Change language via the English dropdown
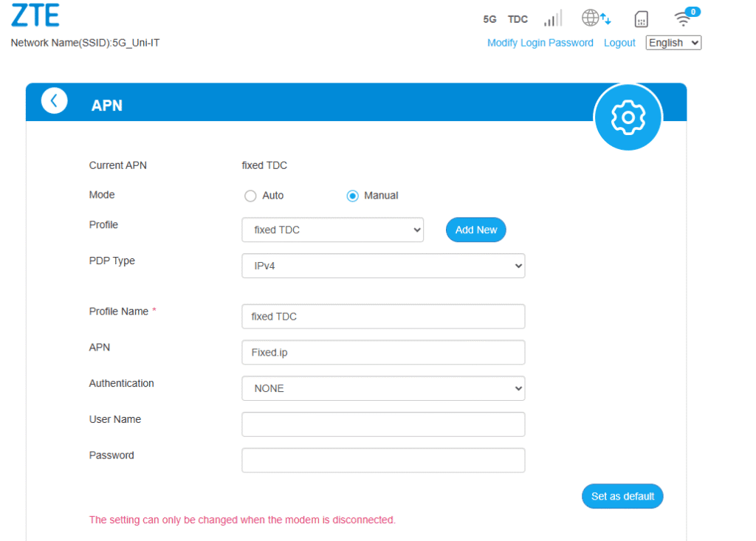This screenshot has height=541, width=756. 673,43
